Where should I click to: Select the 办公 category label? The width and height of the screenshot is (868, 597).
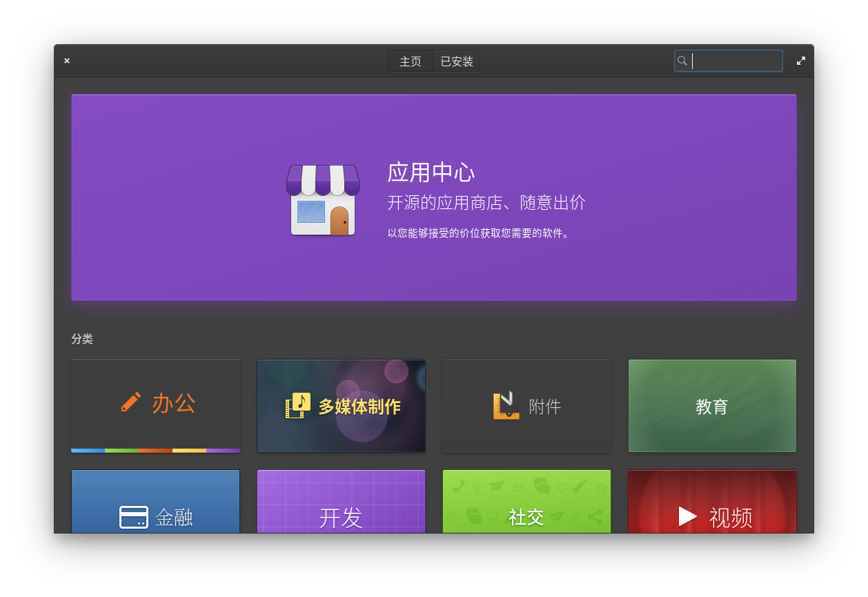click(x=174, y=403)
